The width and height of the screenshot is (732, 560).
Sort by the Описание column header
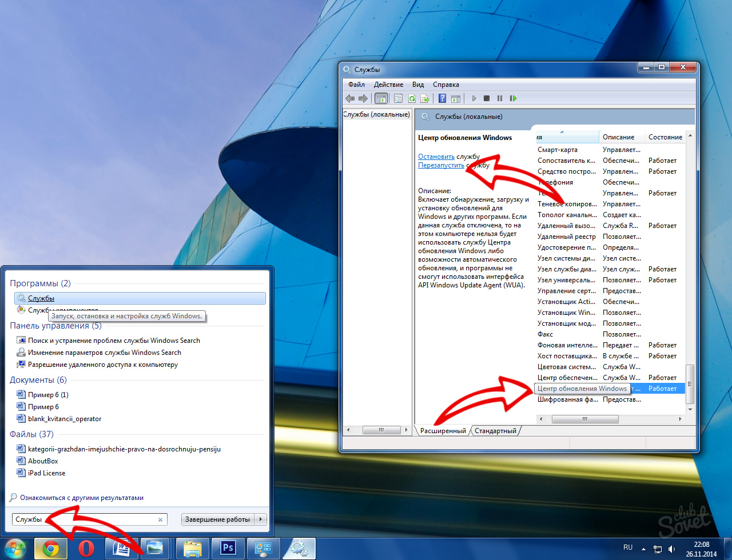point(622,137)
